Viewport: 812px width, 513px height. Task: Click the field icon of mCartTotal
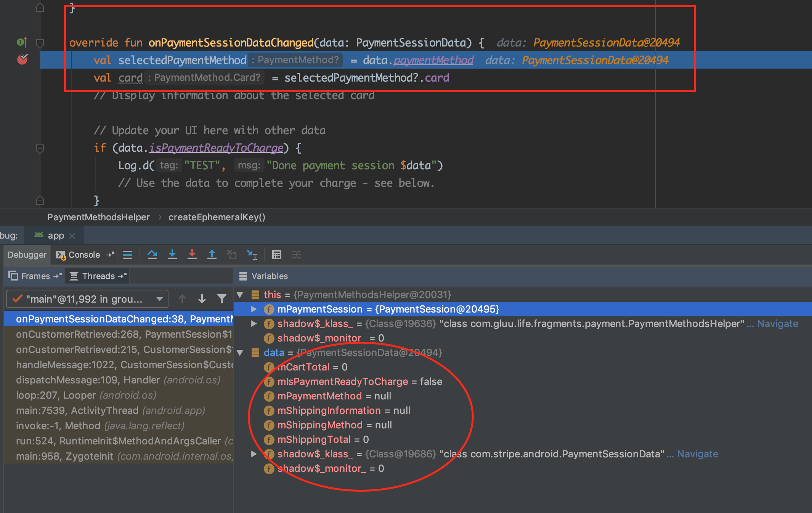coord(269,367)
